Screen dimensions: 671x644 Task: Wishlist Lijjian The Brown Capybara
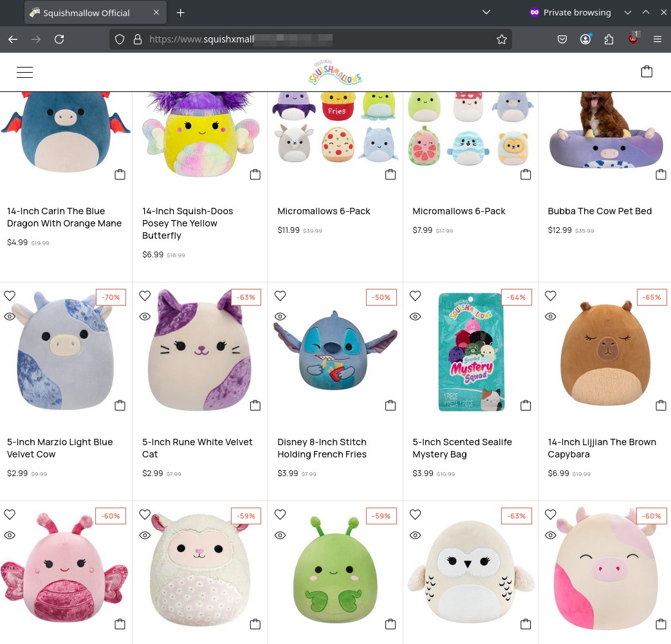550,296
